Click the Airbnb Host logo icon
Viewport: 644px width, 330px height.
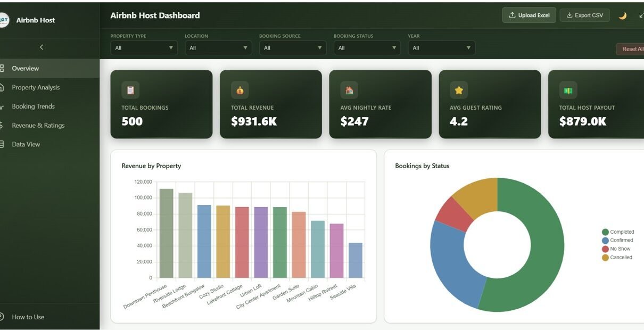(x=4, y=20)
